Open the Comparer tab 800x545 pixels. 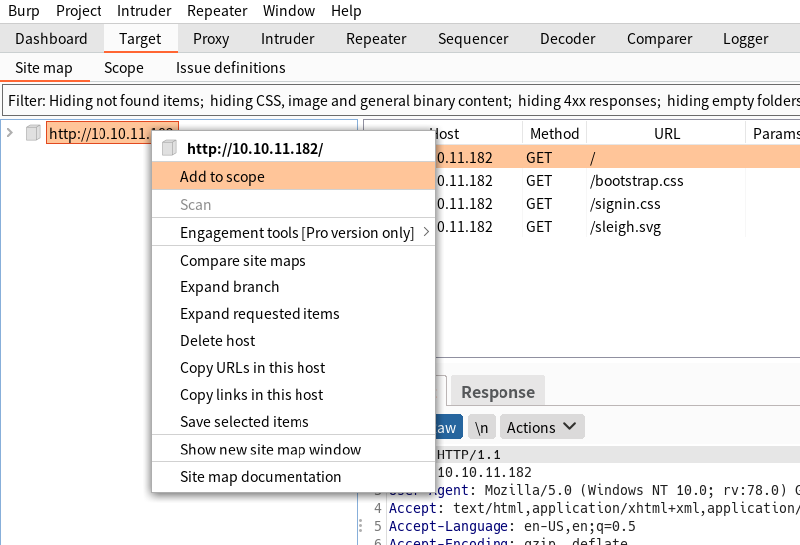659,39
